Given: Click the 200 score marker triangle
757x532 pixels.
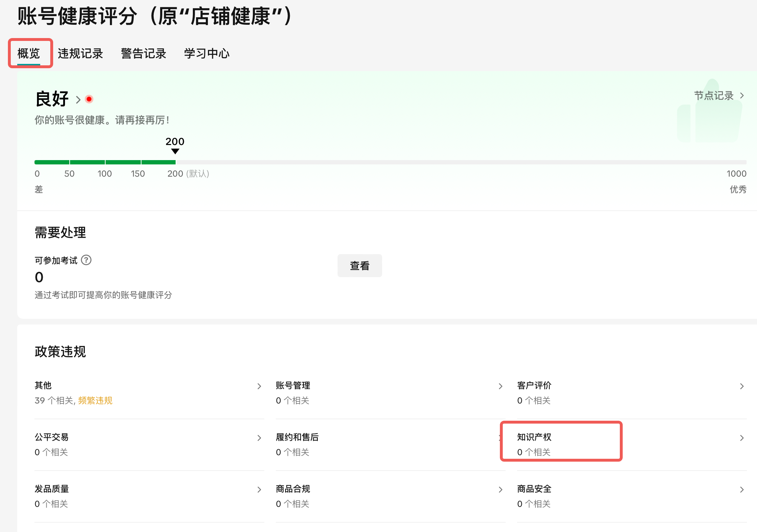Looking at the screenshot, I should point(175,151).
